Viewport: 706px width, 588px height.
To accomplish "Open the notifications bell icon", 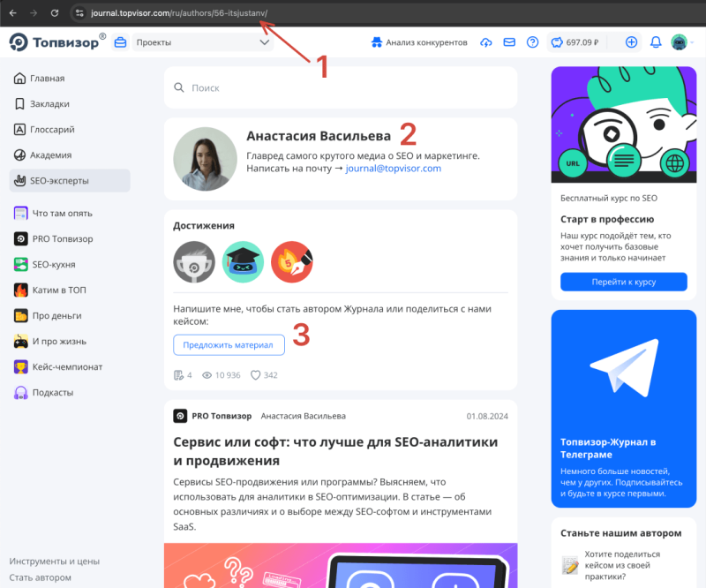I will click(x=654, y=41).
